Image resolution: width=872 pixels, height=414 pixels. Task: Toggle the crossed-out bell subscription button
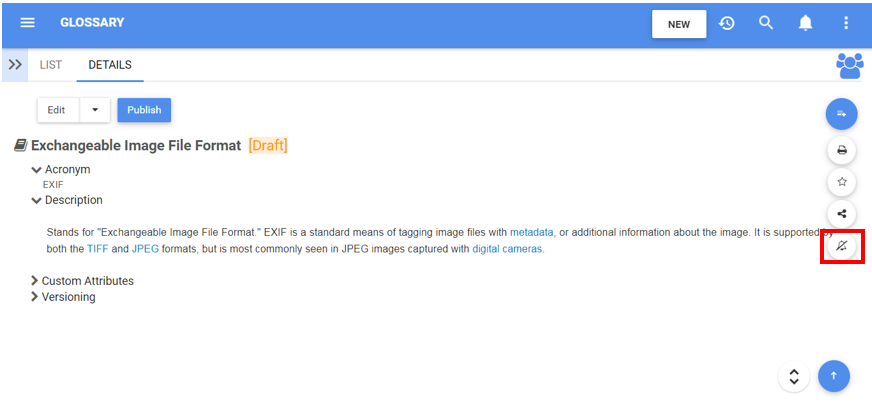coord(842,245)
